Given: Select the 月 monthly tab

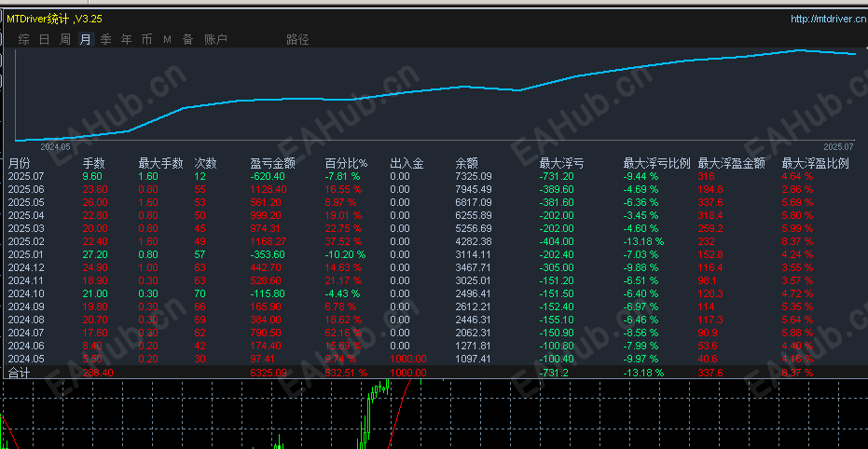Looking at the screenshot, I should point(85,39).
